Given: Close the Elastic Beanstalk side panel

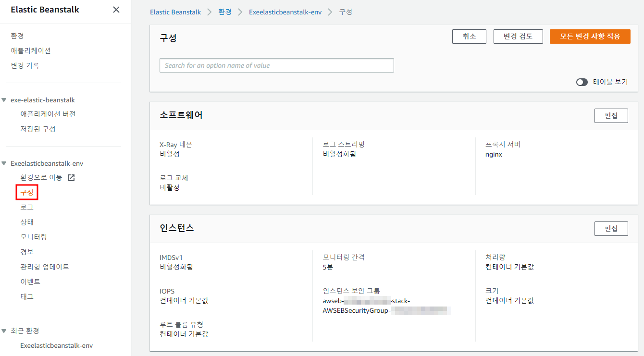Looking at the screenshot, I should pos(116,10).
